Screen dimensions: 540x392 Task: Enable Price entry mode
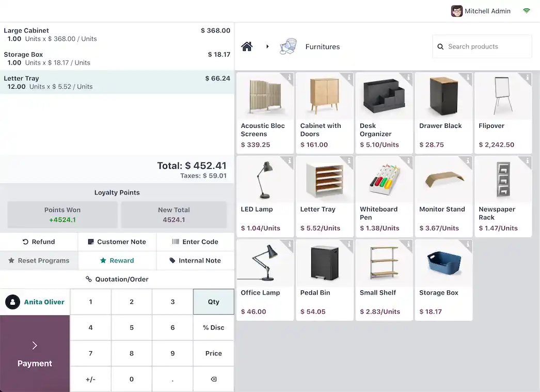point(213,353)
